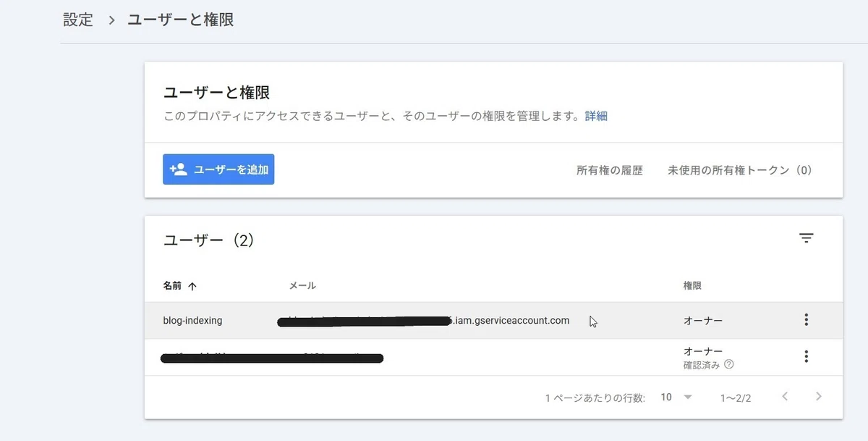The width and height of the screenshot is (868, 441).
Task: Click the ユーザー（2） heading
Action: pyautogui.click(x=209, y=240)
